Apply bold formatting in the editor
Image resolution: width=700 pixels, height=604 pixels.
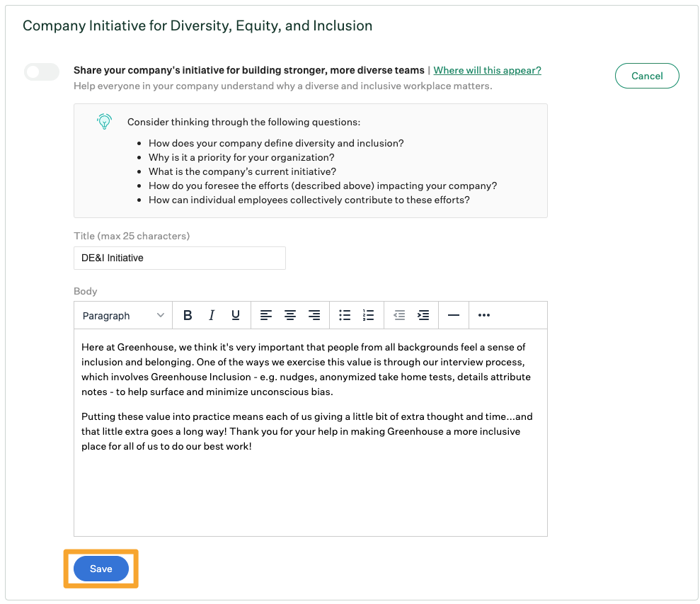click(187, 315)
